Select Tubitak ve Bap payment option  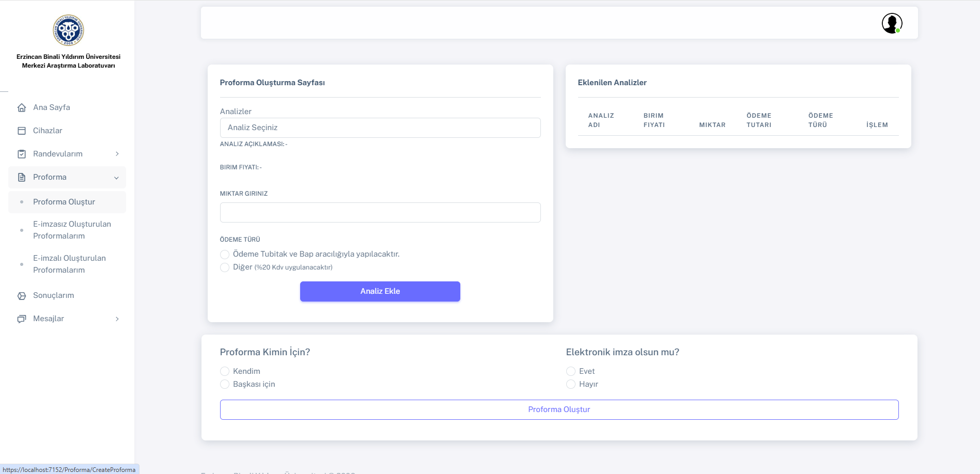click(225, 255)
